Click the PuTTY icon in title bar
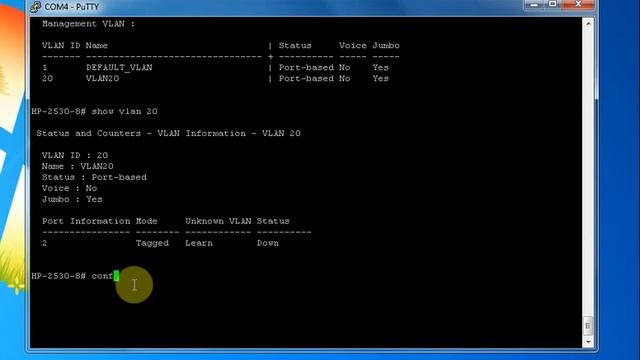Viewport: 640px width, 360px height. click(x=36, y=7)
